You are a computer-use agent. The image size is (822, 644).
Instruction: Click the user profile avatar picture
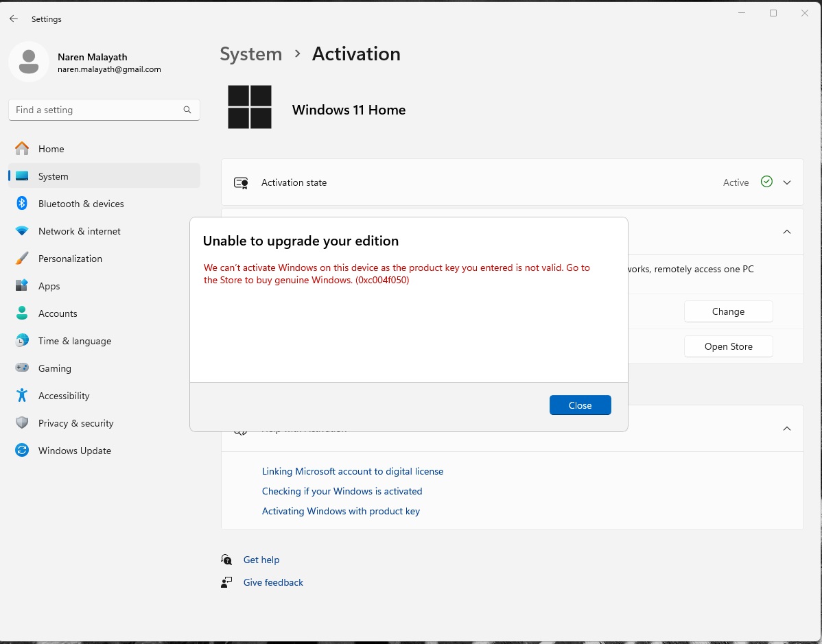pos(29,62)
